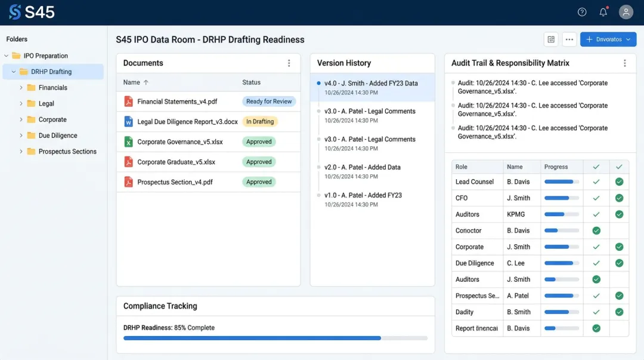Open Prospectus Section_v4.pdf document
Image resolution: width=644 pixels, height=360 pixels.
coord(175,182)
